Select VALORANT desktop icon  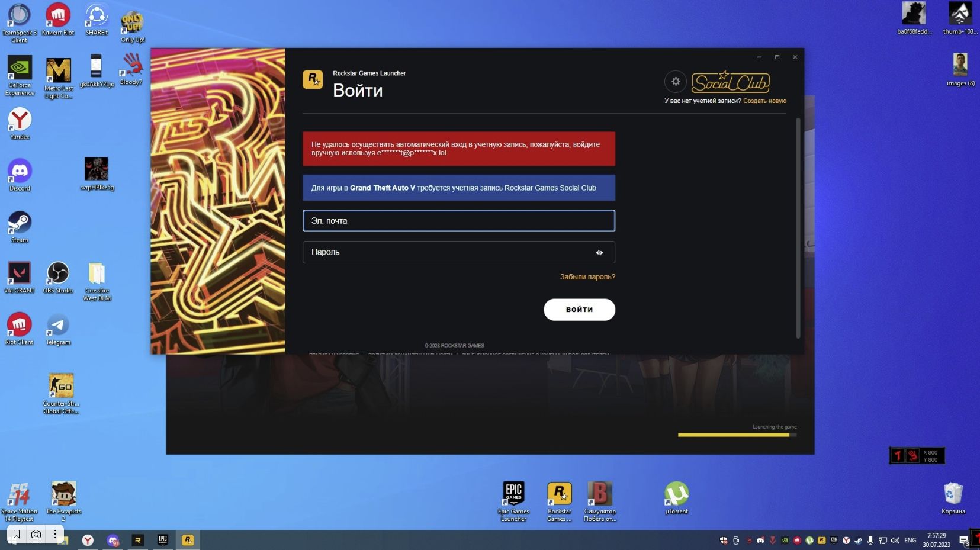[x=20, y=278]
